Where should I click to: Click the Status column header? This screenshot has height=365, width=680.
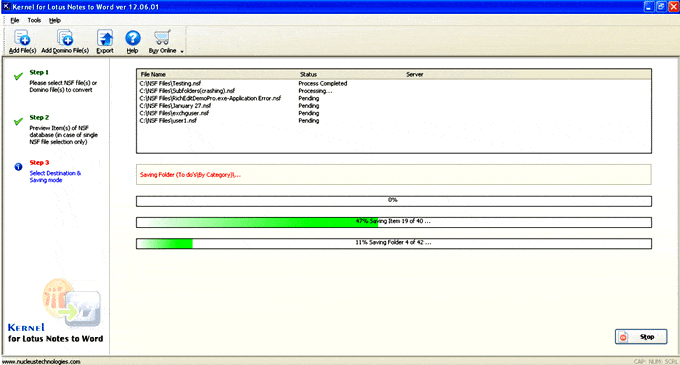pyautogui.click(x=308, y=75)
